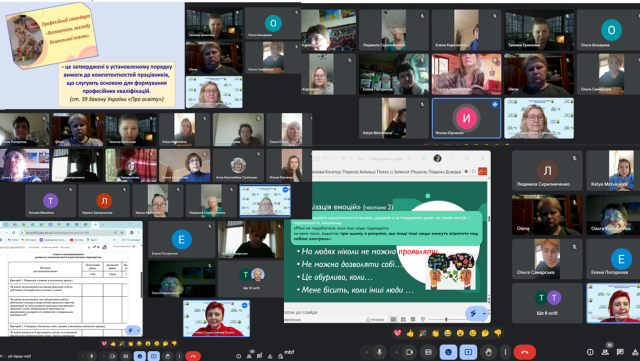Expand the arrow on the slide's blue floating button
The width and height of the screenshot is (640, 361).
tap(484, 314)
